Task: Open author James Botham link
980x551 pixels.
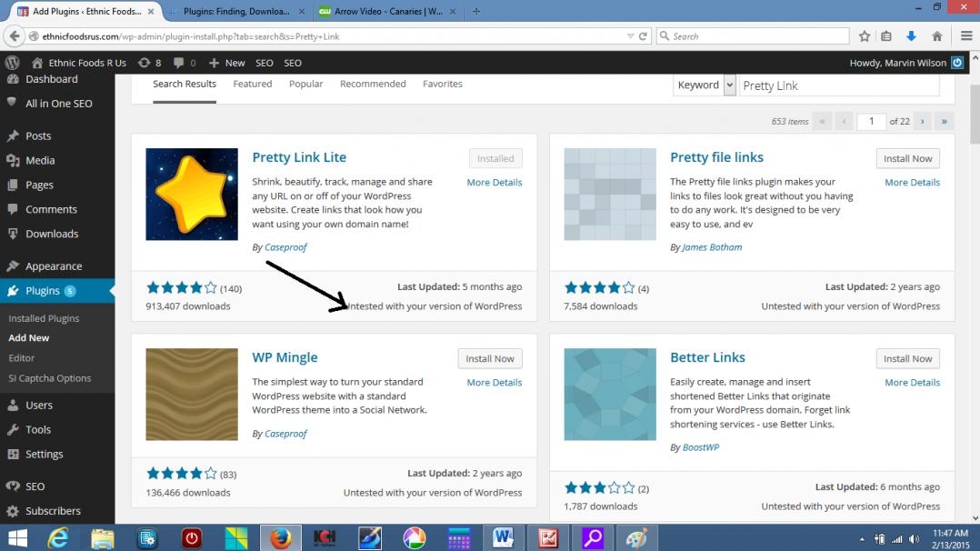Action: [x=712, y=247]
